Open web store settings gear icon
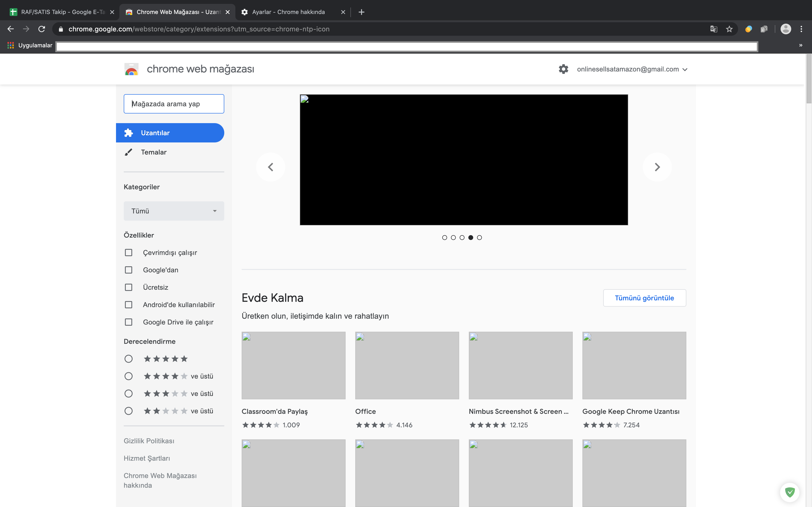Image resolution: width=812 pixels, height=507 pixels. pyautogui.click(x=563, y=69)
